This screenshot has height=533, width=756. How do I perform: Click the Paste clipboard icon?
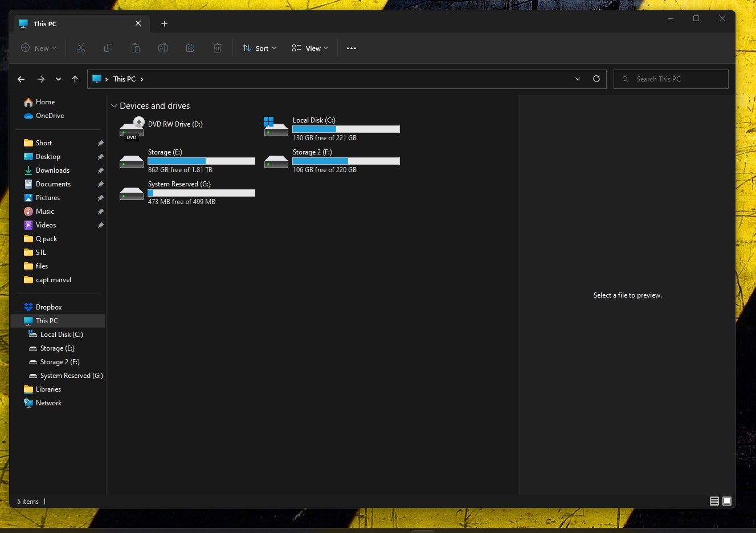click(136, 48)
